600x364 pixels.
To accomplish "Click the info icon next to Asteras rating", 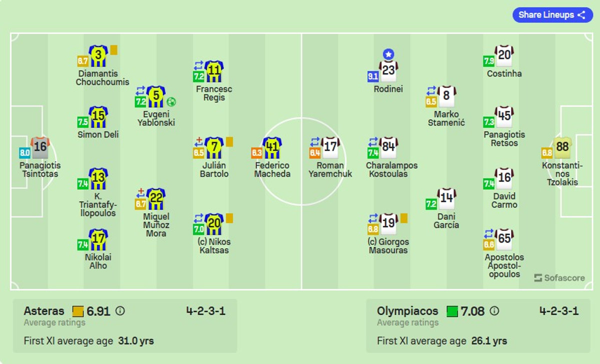I will coord(120,311).
